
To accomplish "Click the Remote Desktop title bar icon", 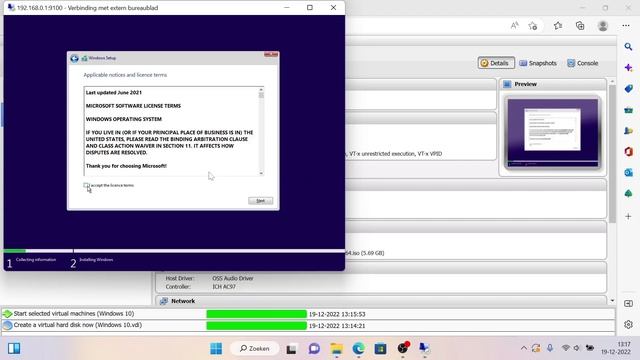I will click(x=11, y=7).
